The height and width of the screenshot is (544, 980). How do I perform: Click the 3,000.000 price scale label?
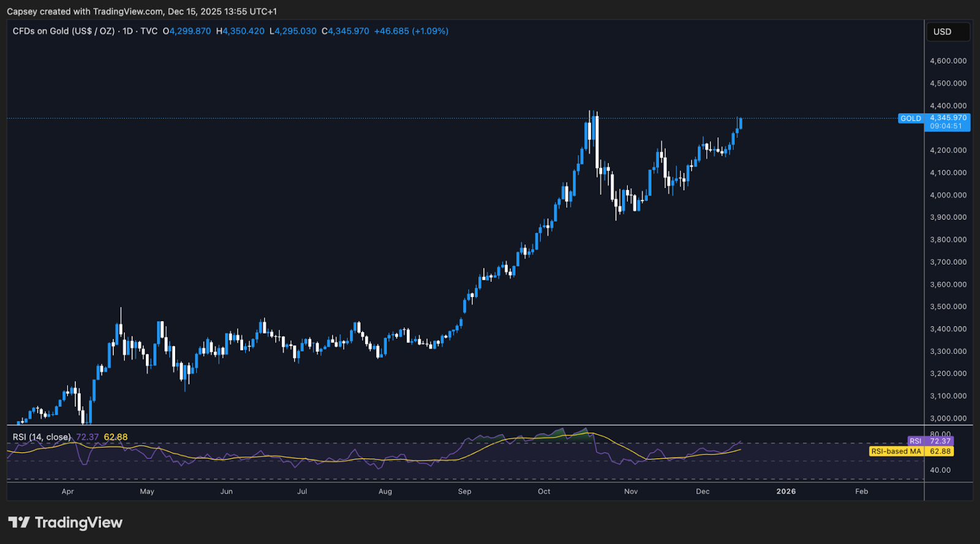pyautogui.click(x=948, y=418)
